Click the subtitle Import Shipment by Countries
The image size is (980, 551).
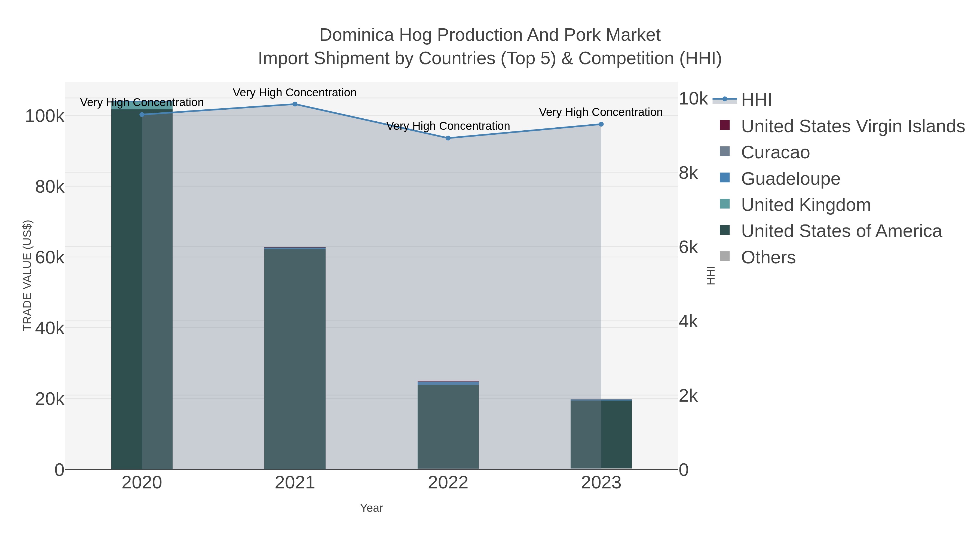490,59
